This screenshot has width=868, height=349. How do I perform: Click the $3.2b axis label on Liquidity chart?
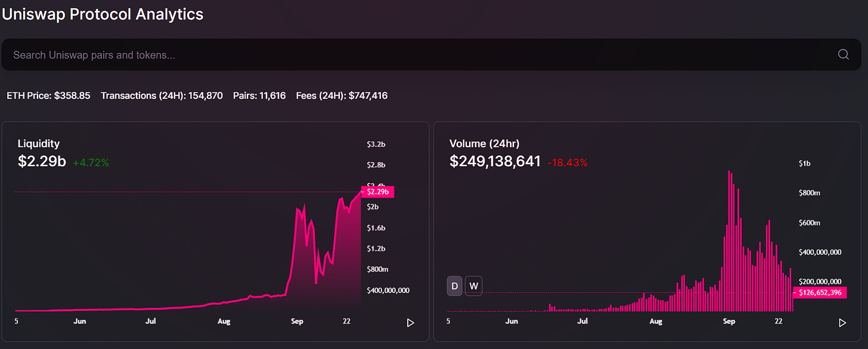pos(377,144)
